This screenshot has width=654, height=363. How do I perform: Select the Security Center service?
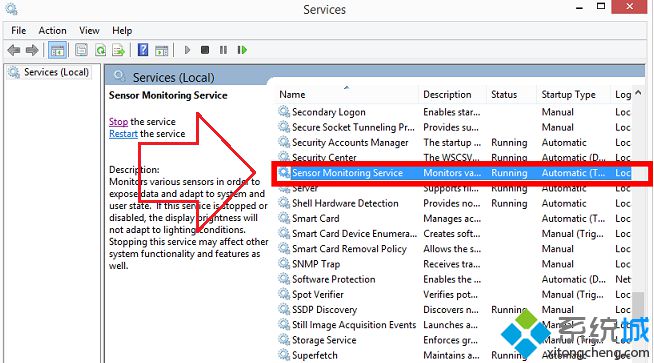pos(455,157)
